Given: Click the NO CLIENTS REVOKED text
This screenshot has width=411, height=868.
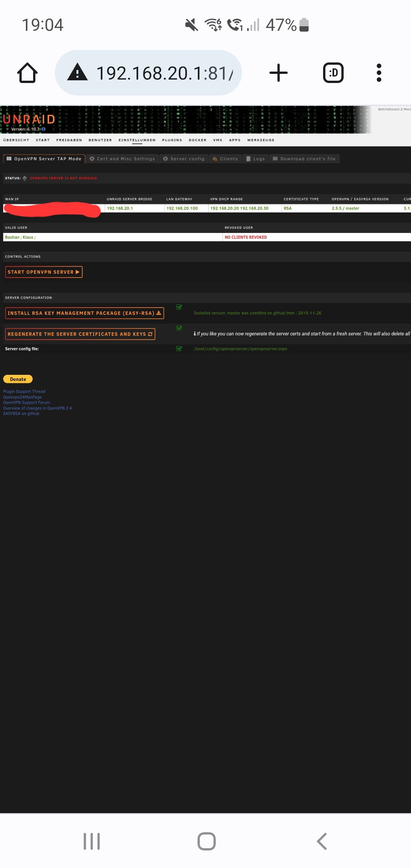Looking at the screenshot, I should tap(246, 237).
